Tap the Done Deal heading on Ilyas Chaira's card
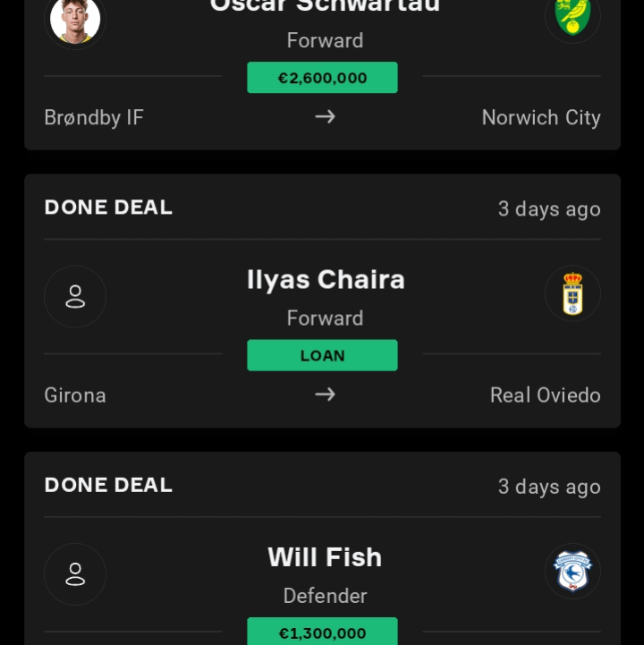The width and height of the screenshot is (644, 645). point(108,208)
